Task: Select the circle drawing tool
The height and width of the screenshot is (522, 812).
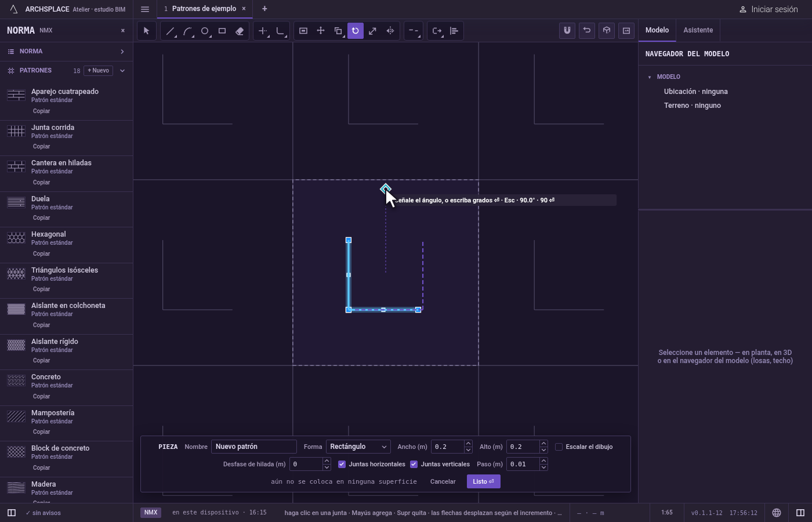Action: [x=205, y=31]
